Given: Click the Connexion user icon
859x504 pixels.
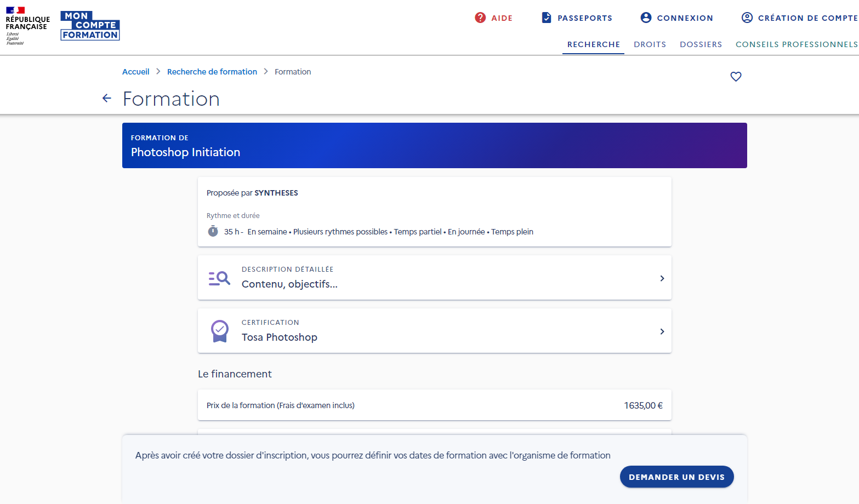Looking at the screenshot, I should (x=646, y=18).
